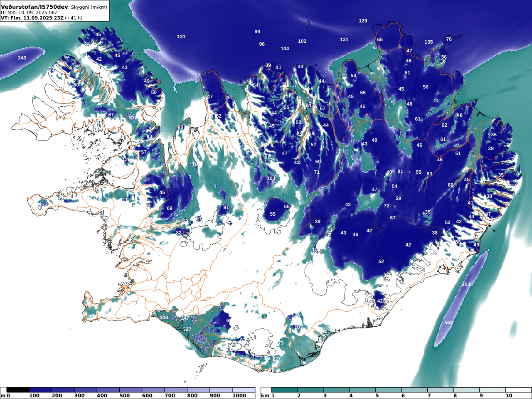
Task: Click the value 135 in the northeast
Action: click(429, 42)
